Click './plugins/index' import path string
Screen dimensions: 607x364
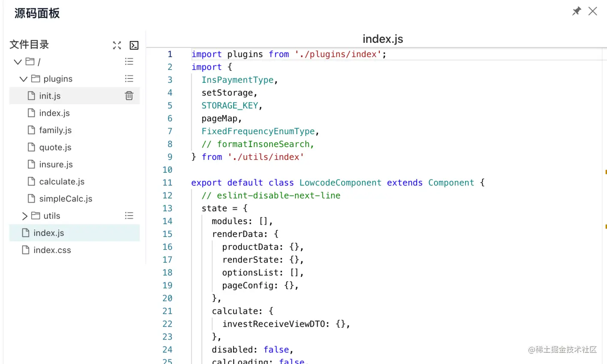click(x=338, y=54)
